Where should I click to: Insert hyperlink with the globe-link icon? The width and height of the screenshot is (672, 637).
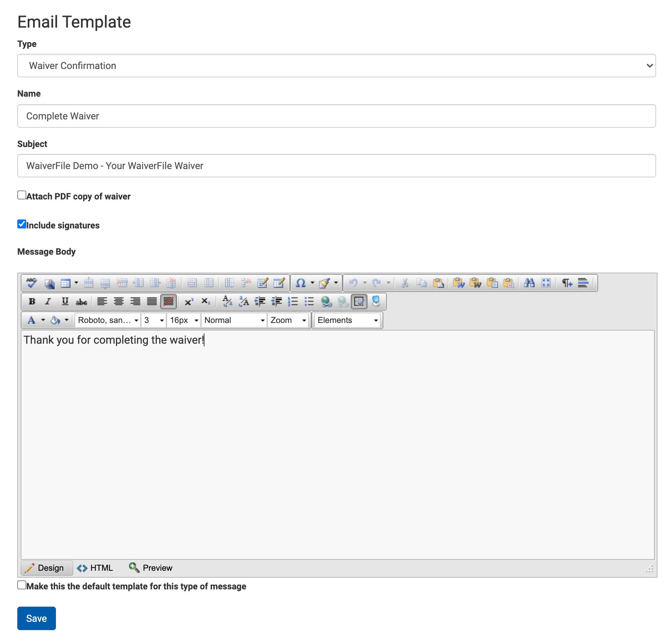click(326, 302)
